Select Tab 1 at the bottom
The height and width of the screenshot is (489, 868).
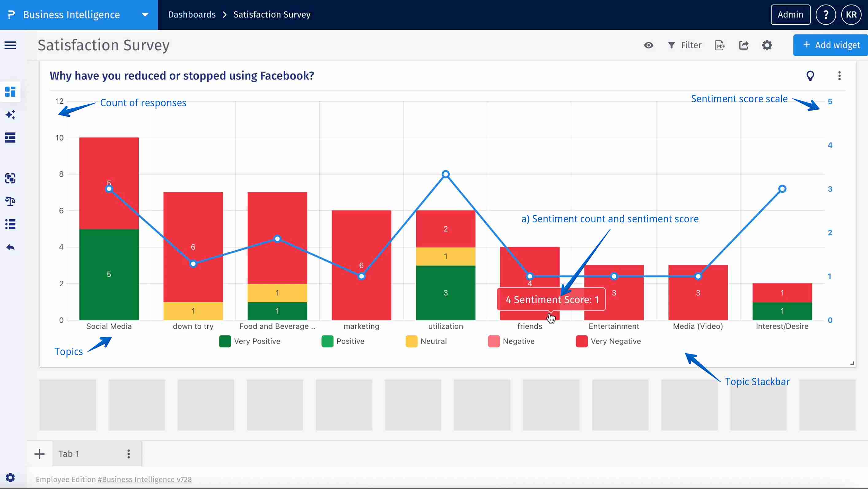(x=69, y=454)
